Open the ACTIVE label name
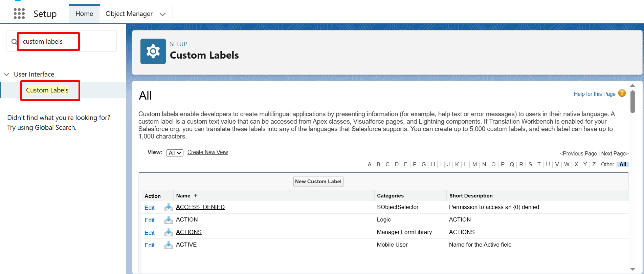This screenshot has width=644, height=274. [x=186, y=245]
